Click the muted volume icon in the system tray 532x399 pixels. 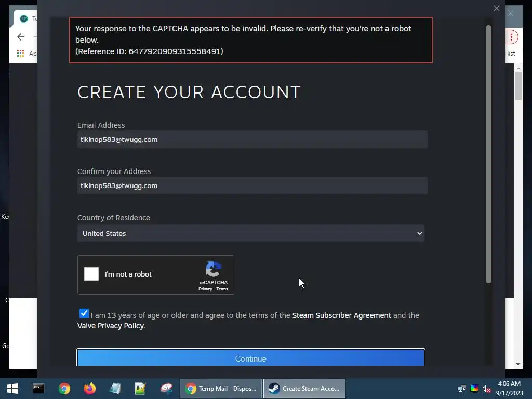click(x=486, y=389)
